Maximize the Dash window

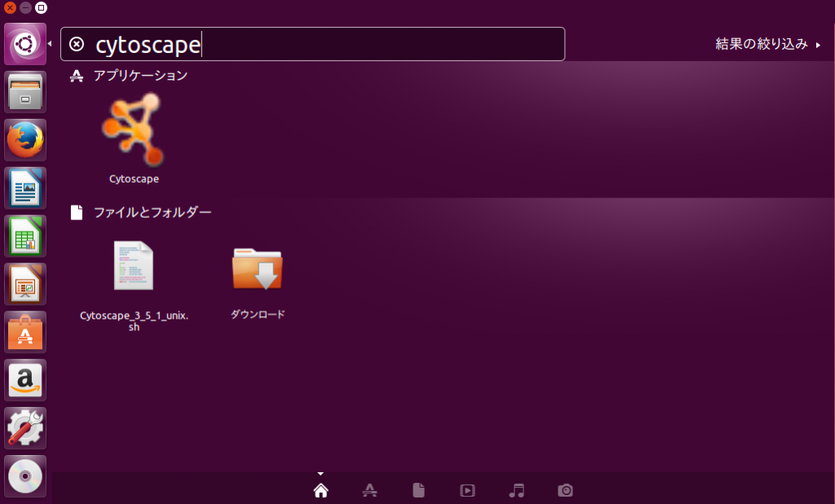click(x=41, y=7)
